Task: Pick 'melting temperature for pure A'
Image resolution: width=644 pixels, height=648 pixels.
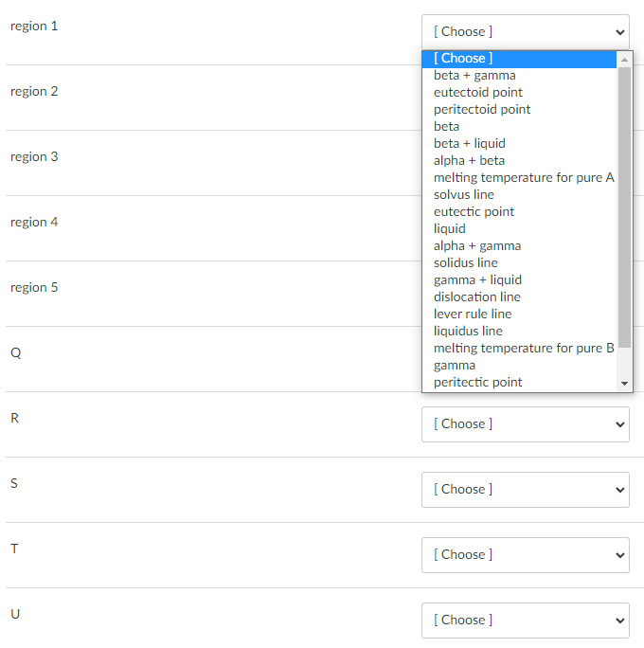Action: (524, 177)
